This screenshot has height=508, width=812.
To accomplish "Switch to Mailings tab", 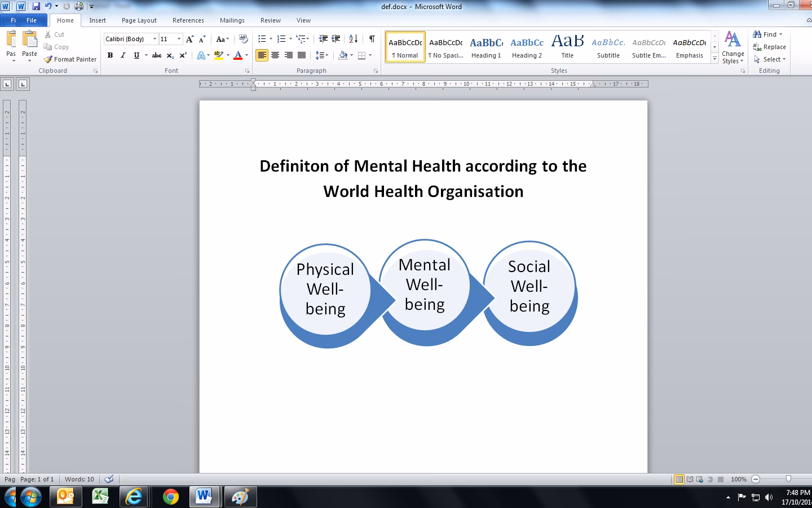I will 232,20.
